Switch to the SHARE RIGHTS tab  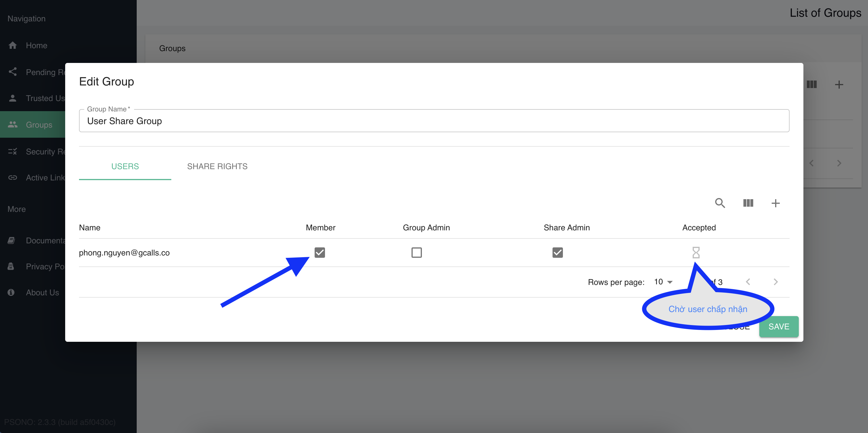(217, 166)
